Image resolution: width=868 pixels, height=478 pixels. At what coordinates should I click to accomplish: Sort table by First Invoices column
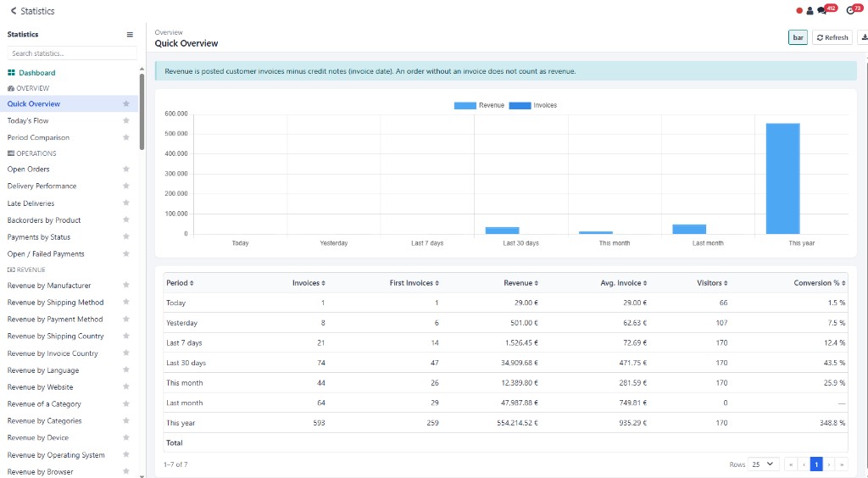coord(414,283)
